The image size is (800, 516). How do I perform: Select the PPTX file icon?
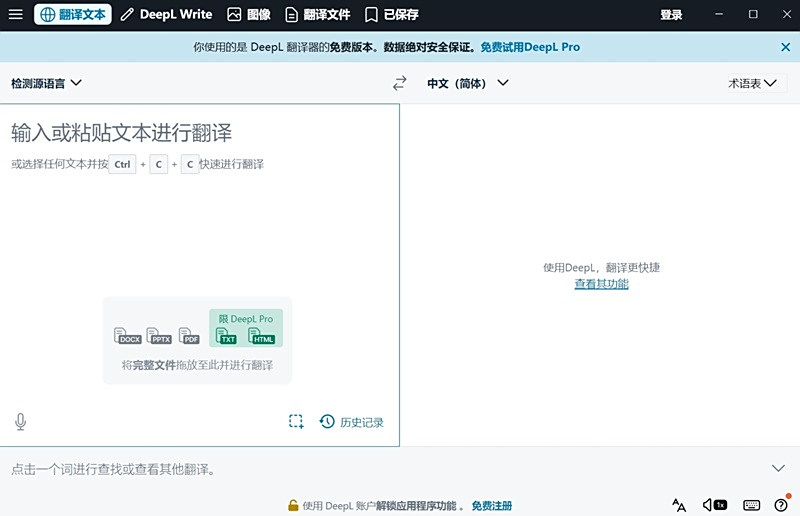click(159, 336)
